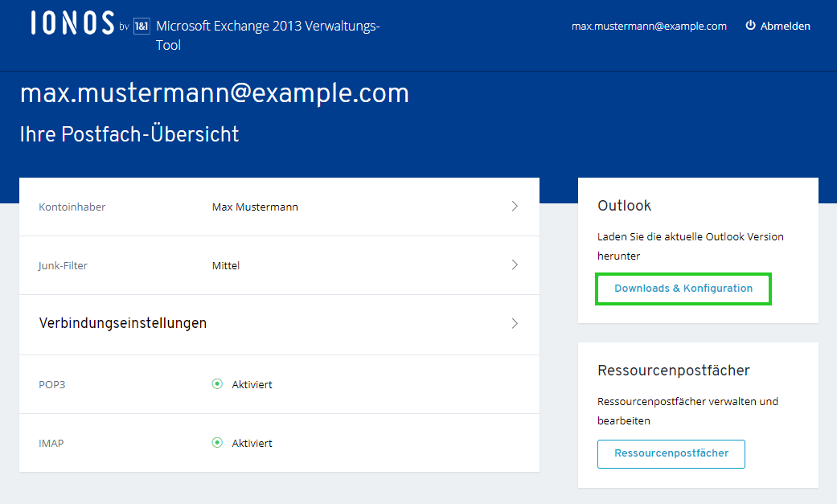837x504 pixels.
Task: Click the Mittel junk filter value
Action: pyautogui.click(x=226, y=266)
